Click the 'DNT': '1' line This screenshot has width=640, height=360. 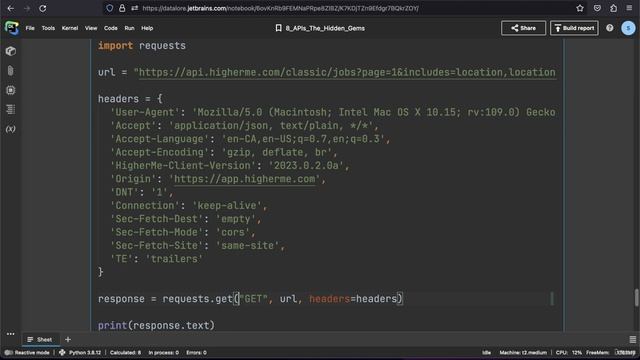click(142, 192)
